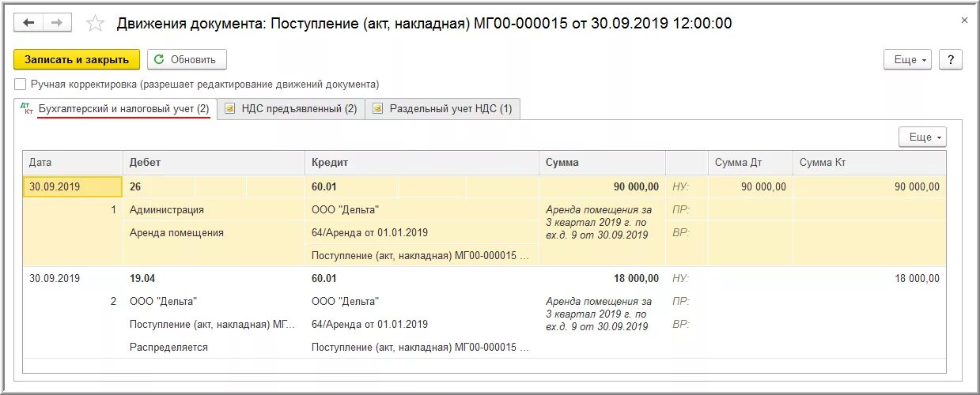Click the forward navigation arrow
This screenshot has width=980, height=395.
[57, 23]
